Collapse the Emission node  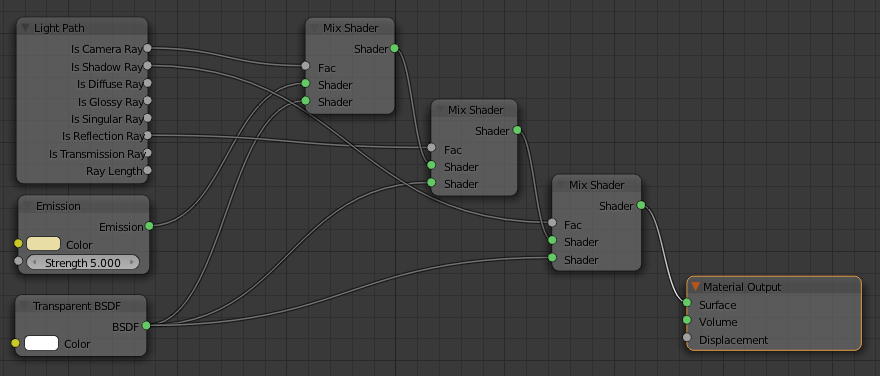click(27, 206)
